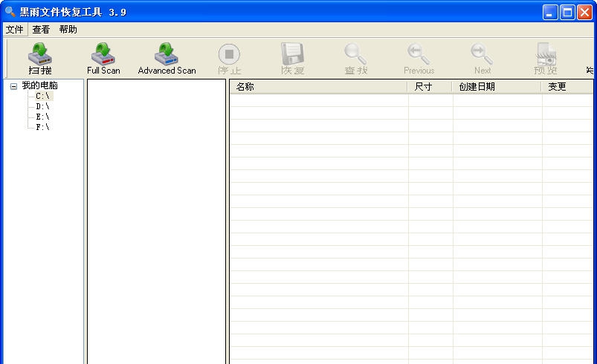The width and height of the screenshot is (597, 364).
Task: Open the 帮助 menu
Action: point(68,29)
